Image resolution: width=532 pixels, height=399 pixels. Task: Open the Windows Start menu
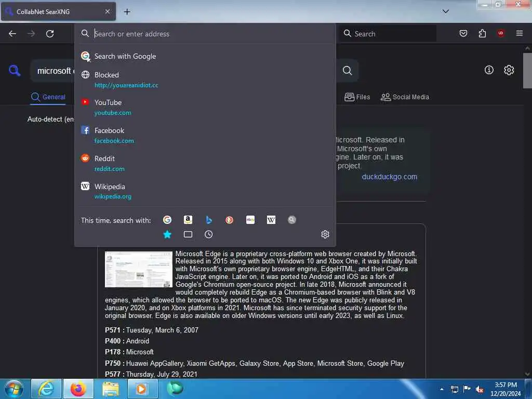tap(14, 389)
